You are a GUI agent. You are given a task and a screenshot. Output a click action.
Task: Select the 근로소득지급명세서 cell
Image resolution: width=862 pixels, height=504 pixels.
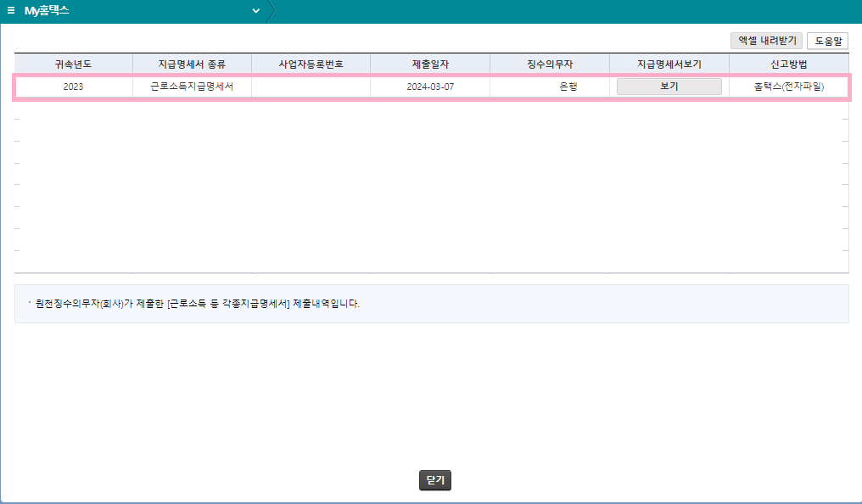click(x=192, y=86)
